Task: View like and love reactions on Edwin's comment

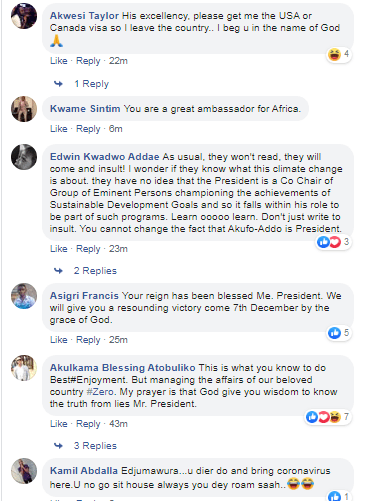Action: pyautogui.click(x=333, y=242)
